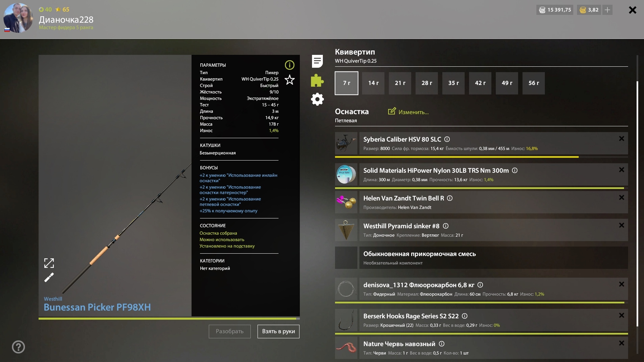Remove the Helen Van Zandt Twin Bell R
This screenshot has height=362, width=644.
pyautogui.click(x=621, y=197)
